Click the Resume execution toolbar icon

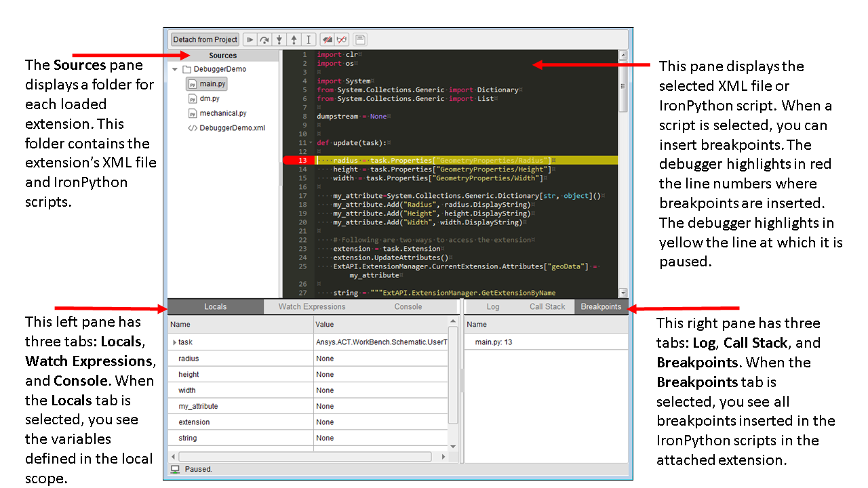(250, 40)
